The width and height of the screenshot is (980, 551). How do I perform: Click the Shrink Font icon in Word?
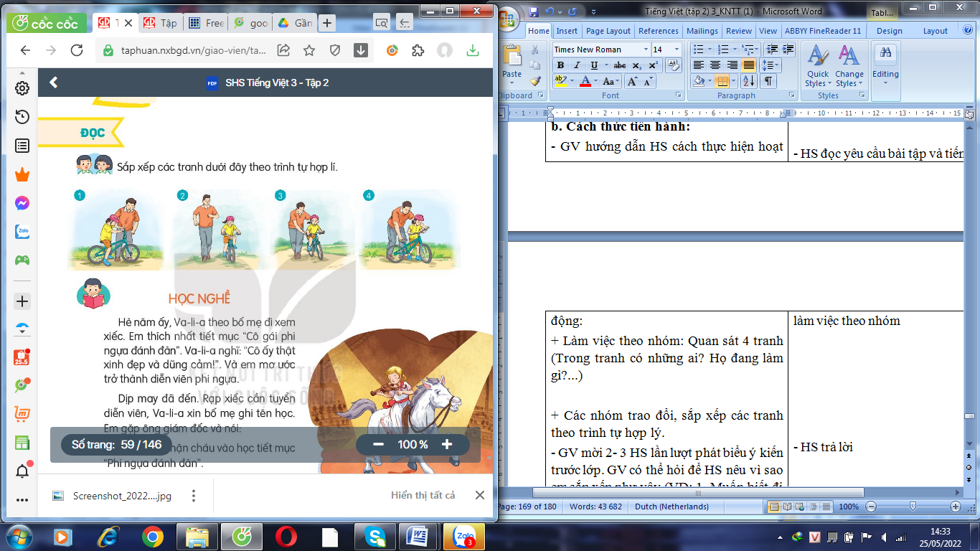[x=648, y=81]
